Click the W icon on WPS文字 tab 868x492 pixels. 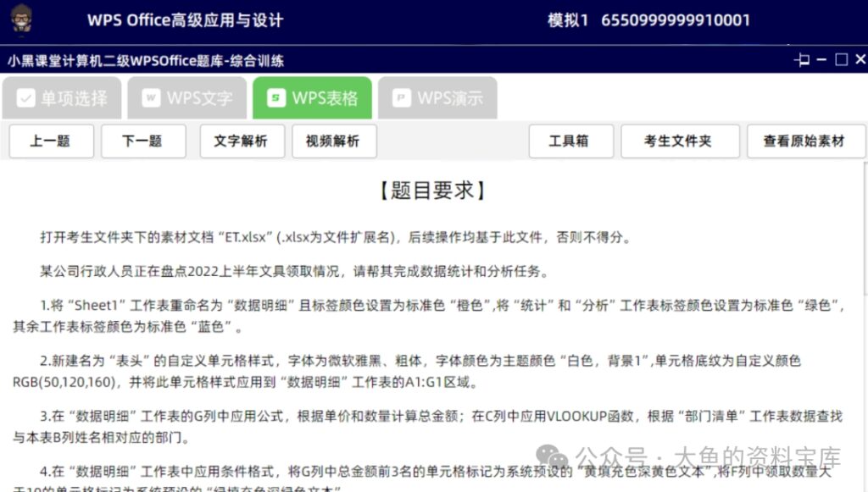(x=151, y=98)
